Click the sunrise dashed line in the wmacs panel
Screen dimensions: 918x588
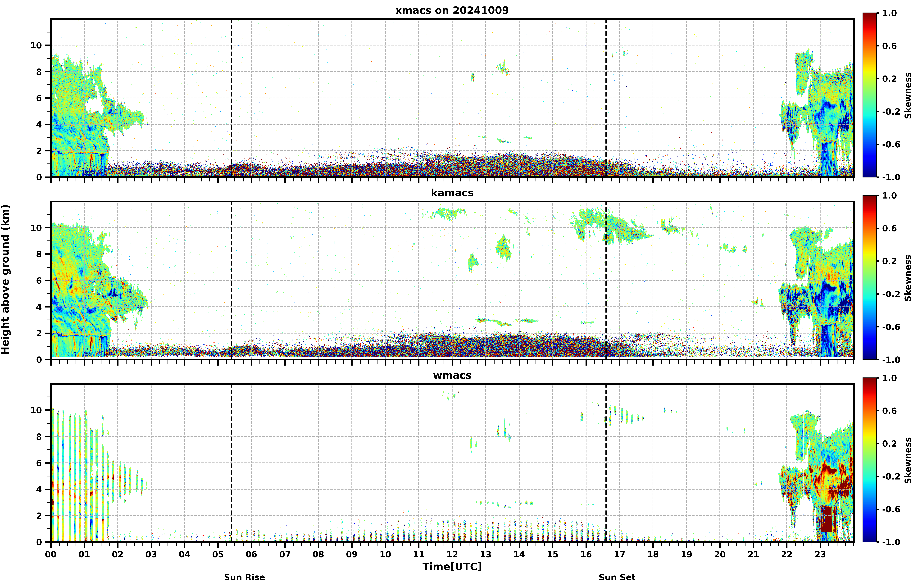click(x=231, y=463)
